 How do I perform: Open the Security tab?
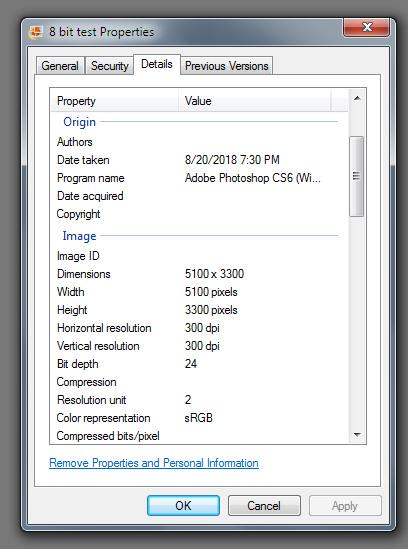tap(110, 66)
